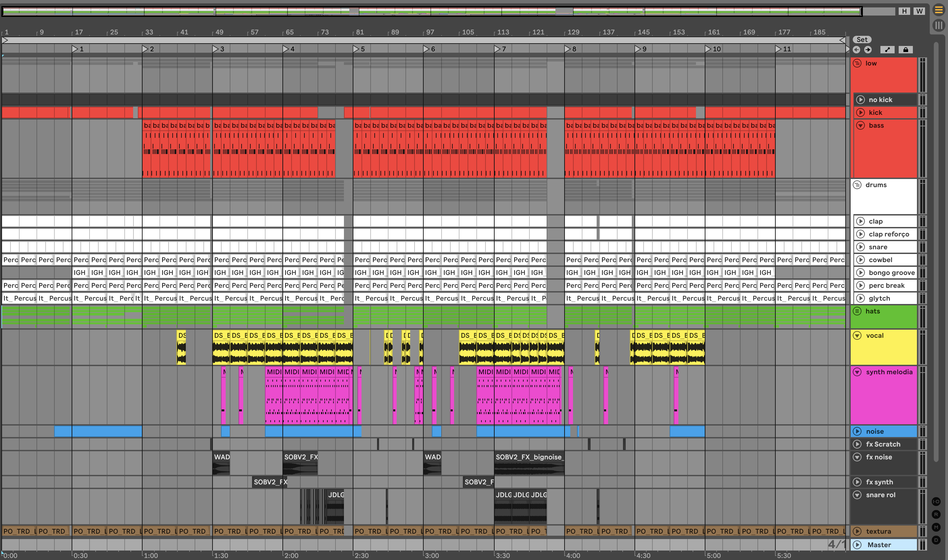This screenshot has width=948, height=560.
Task: Jump to next locator arrow
Action: [x=868, y=50]
